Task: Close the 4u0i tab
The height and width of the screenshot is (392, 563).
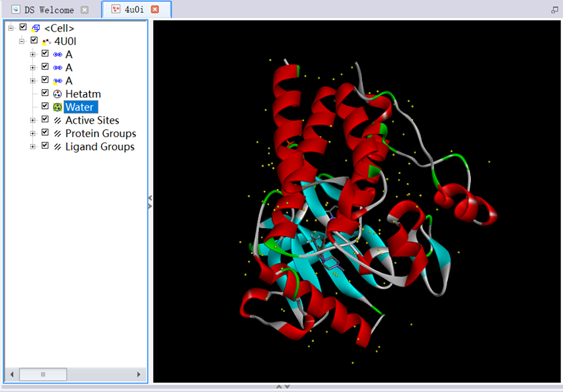Action: point(155,9)
